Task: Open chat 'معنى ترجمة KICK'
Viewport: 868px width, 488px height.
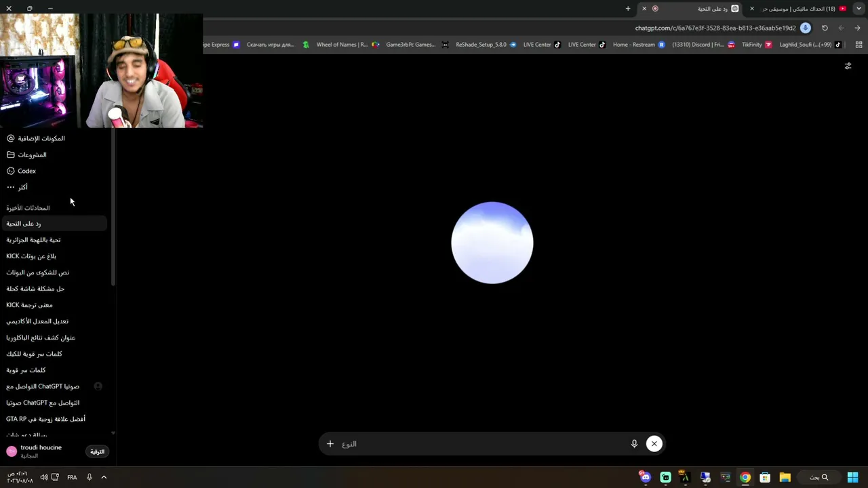Action: pyautogui.click(x=54, y=305)
